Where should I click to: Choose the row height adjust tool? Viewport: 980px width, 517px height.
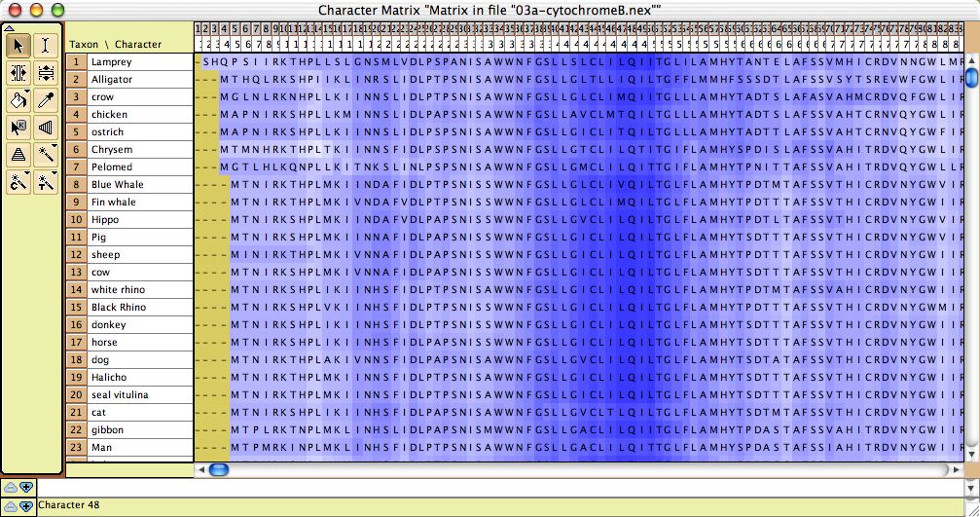46,72
